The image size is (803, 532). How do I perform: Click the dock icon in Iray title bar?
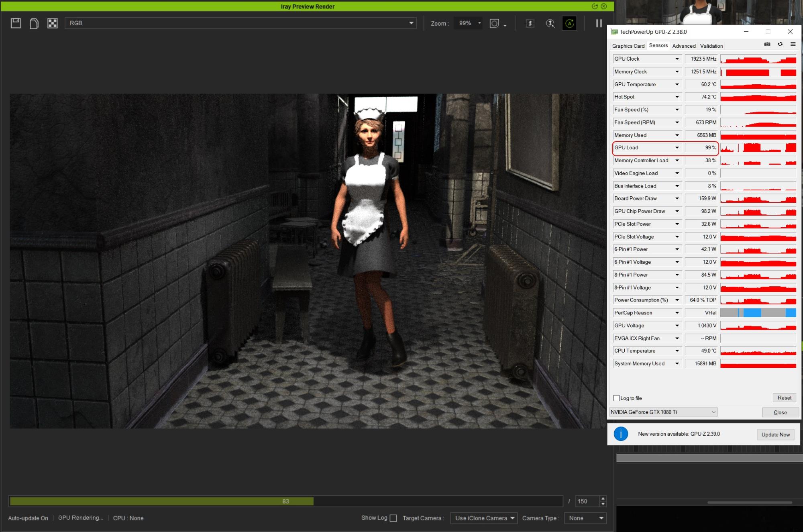point(595,6)
